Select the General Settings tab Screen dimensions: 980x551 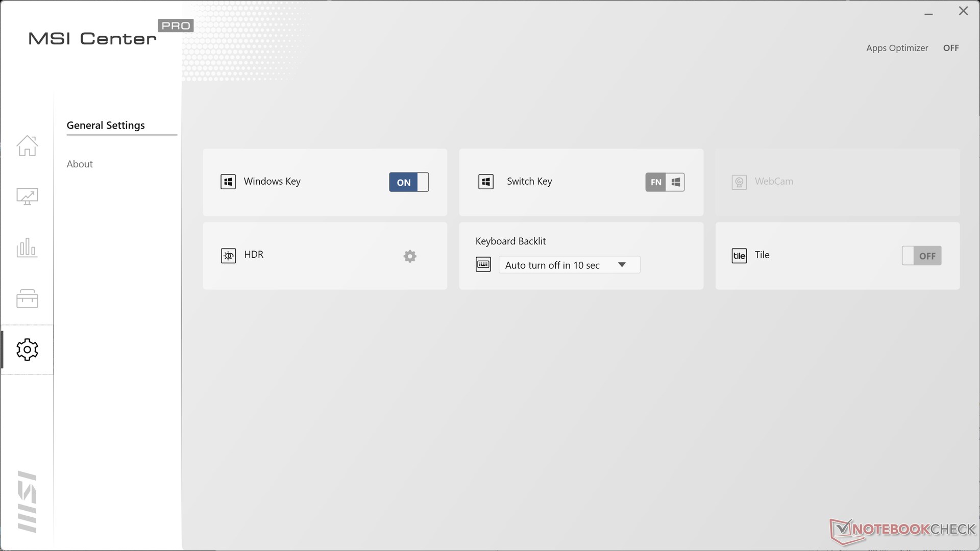[x=106, y=125]
